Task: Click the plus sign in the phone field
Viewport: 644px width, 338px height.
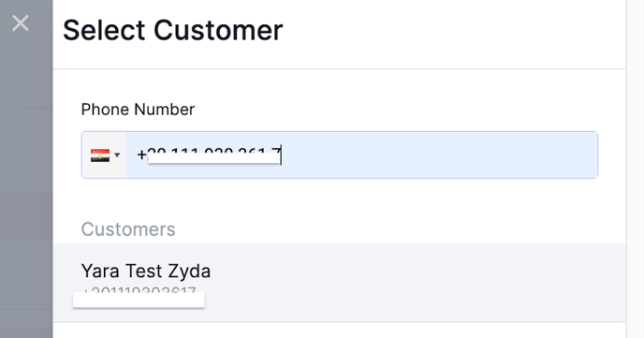Action: (141, 155)
